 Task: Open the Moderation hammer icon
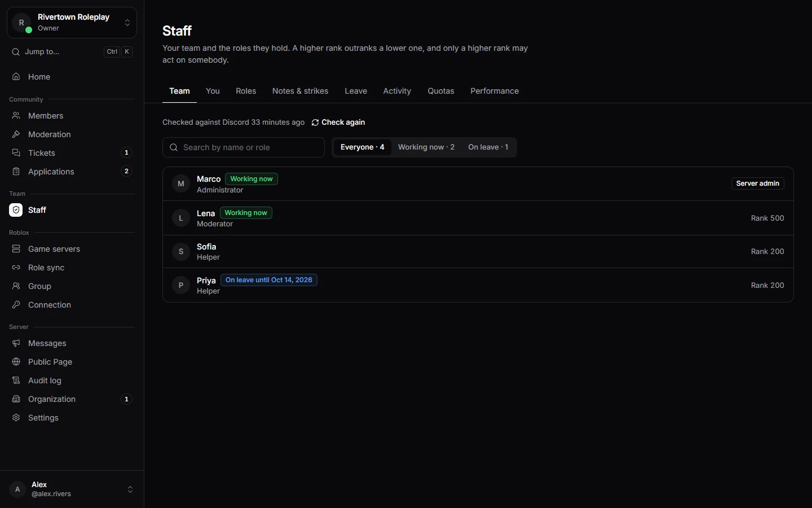(16, 134)
